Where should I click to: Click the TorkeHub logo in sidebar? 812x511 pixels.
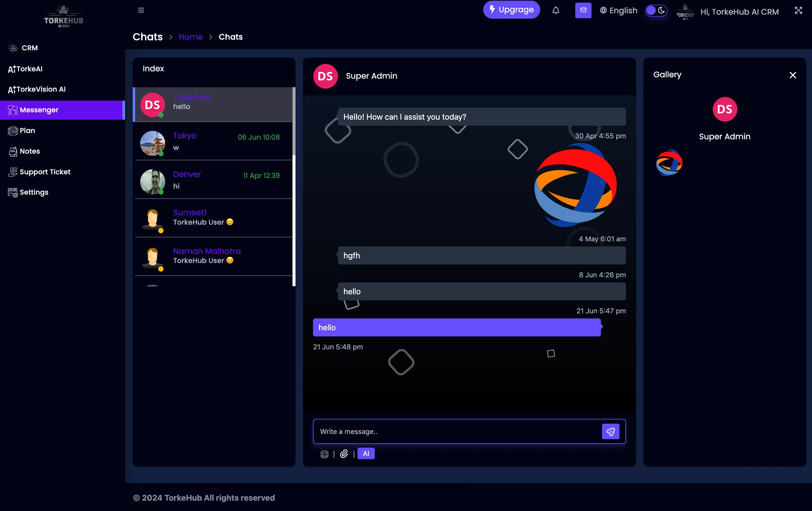click(63, 16)
